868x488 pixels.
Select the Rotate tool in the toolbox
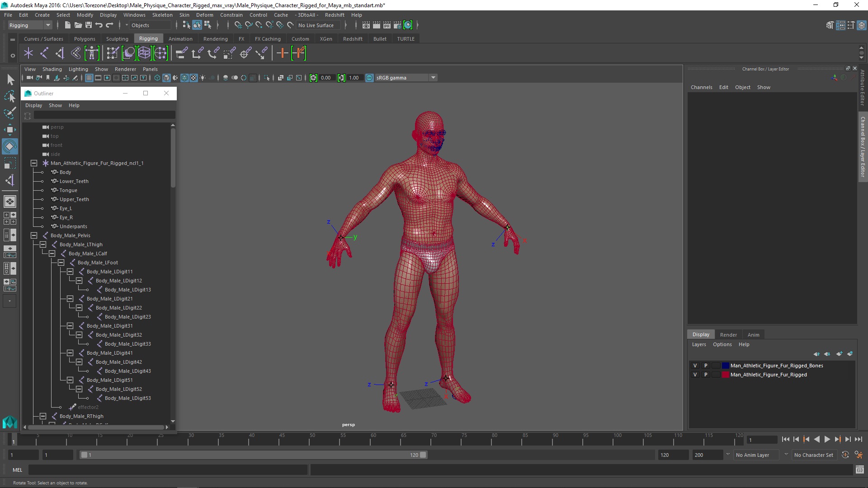(x=9, y=146)
